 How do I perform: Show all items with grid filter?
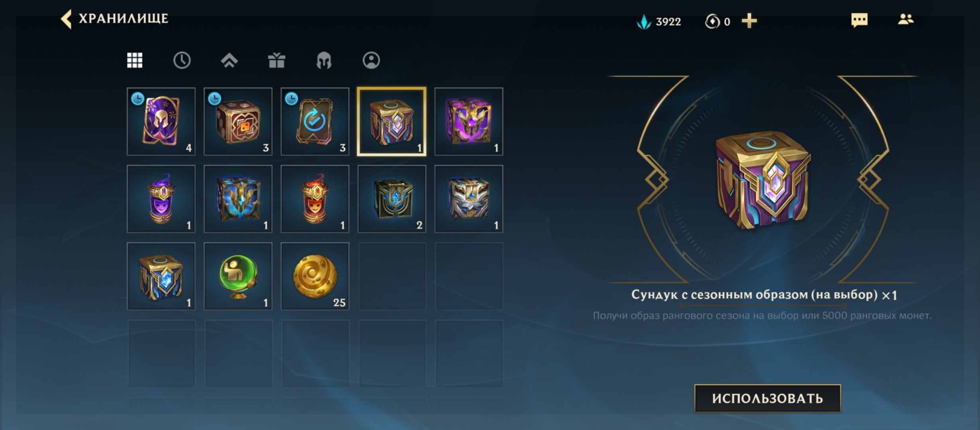(135, 61)
